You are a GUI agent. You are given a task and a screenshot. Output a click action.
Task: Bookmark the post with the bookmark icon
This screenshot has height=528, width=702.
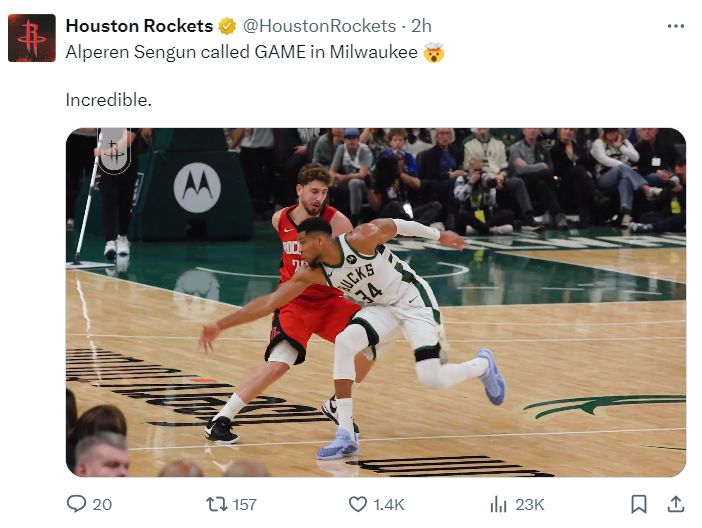click(x=639, y=504)
